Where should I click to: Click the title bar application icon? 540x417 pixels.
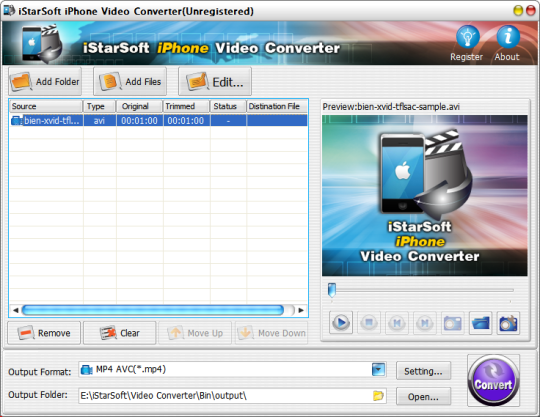(9, 11)
